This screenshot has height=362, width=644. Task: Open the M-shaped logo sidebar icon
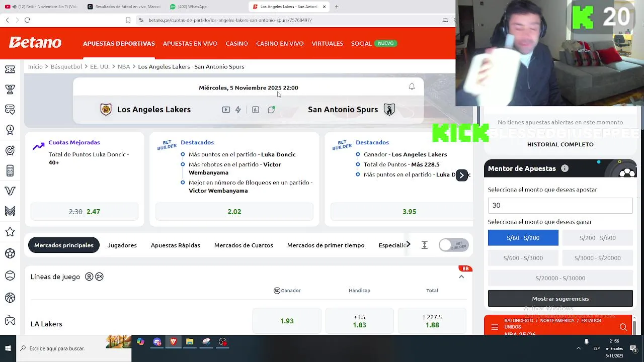(x=10, y=211)
